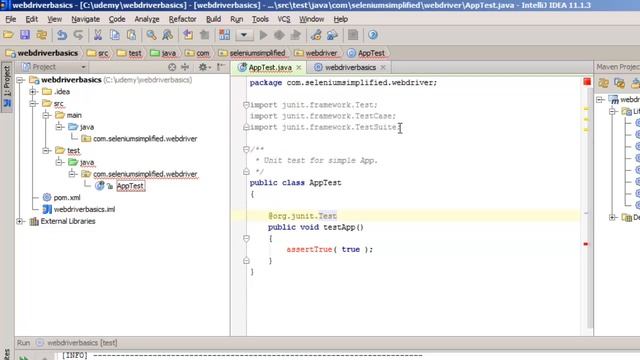This screenshot has height=360, width=640.
Task: Expand the .idea folder node
Action: 33,92
